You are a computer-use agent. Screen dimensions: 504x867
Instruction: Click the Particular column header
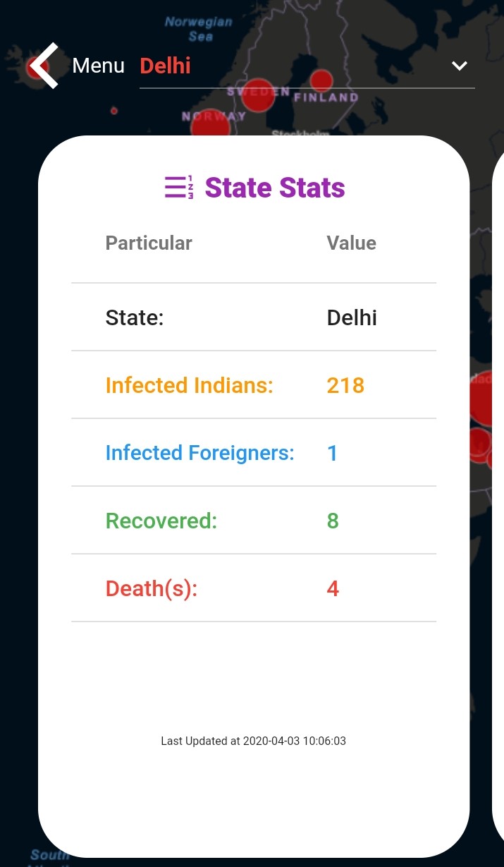(149, 243)
